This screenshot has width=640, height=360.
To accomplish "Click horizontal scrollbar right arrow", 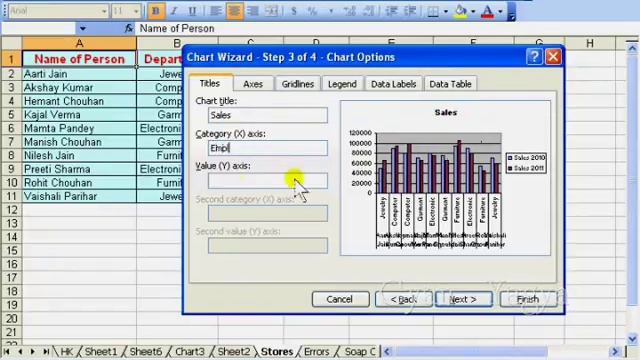I will click(x=615, y=351).
